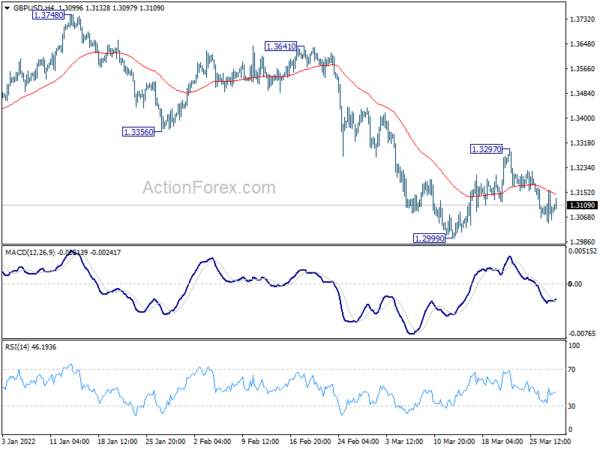Click the 1.29860 price axis value
This screenshot has width=600, height=450.
[x=582, y=242]
